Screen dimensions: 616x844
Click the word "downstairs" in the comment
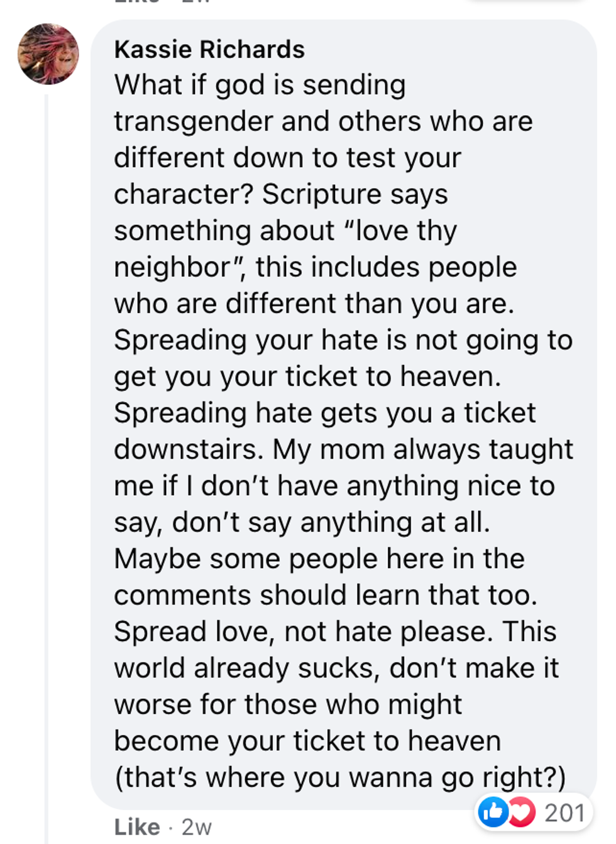point(187,449)
